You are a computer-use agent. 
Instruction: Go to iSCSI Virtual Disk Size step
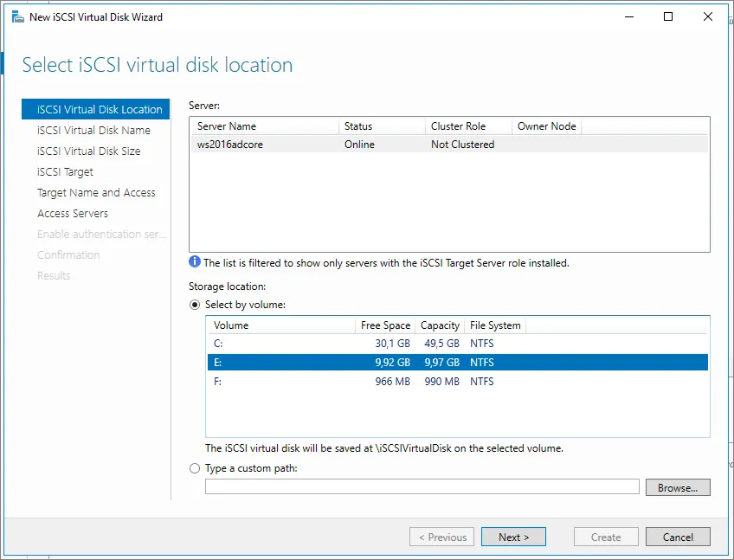[88, 151]
